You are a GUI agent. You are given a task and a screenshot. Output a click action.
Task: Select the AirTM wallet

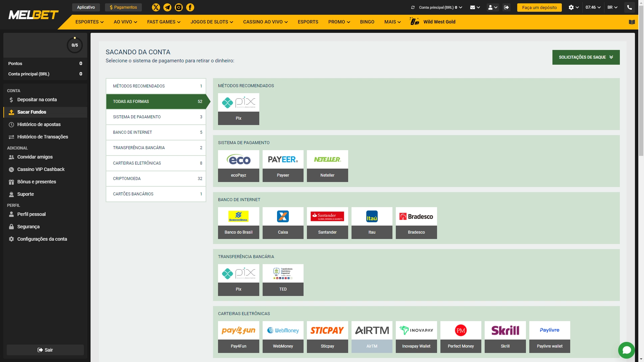[372, 337]
